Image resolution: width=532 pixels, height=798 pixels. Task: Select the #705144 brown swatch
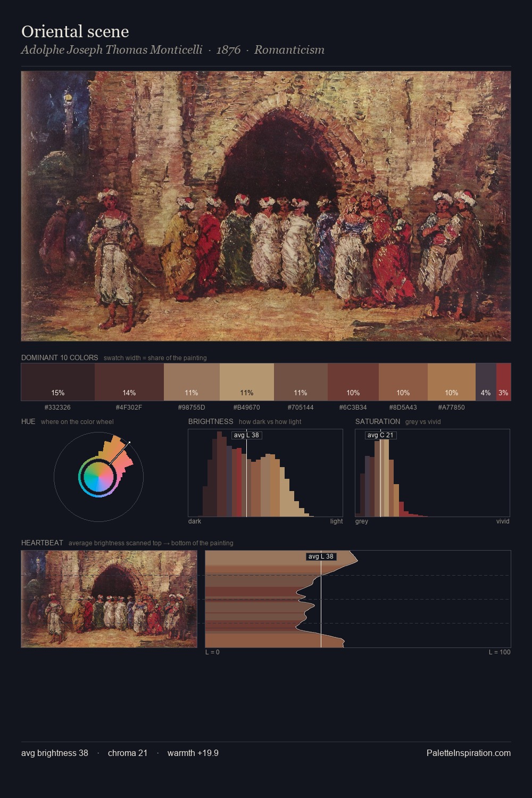click(x=301, y=382)
